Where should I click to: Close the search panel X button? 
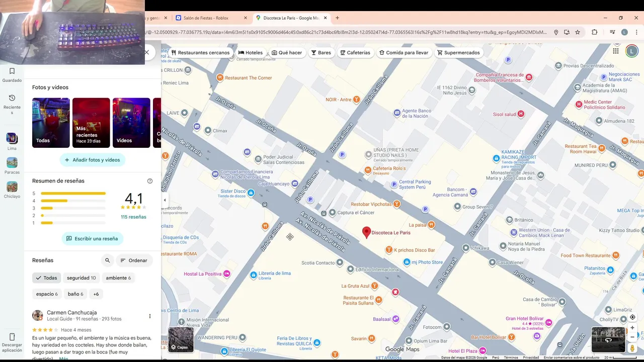coord(147,52)
